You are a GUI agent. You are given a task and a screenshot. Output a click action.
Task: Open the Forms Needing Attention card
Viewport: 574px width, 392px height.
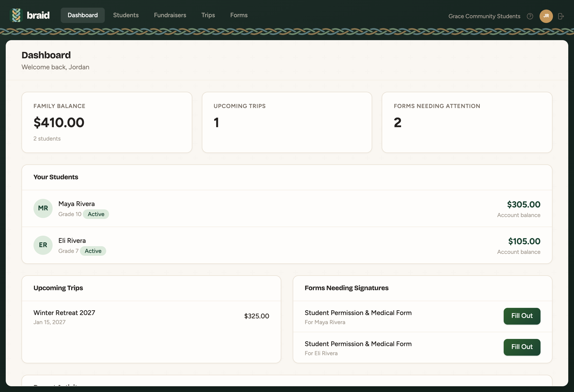467,122
